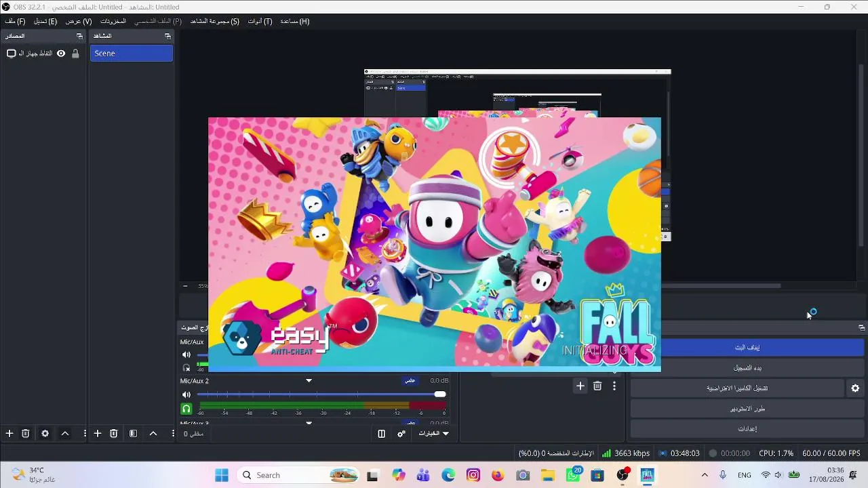
Task: Open the Windows Start menu
Action: (222, 475)
